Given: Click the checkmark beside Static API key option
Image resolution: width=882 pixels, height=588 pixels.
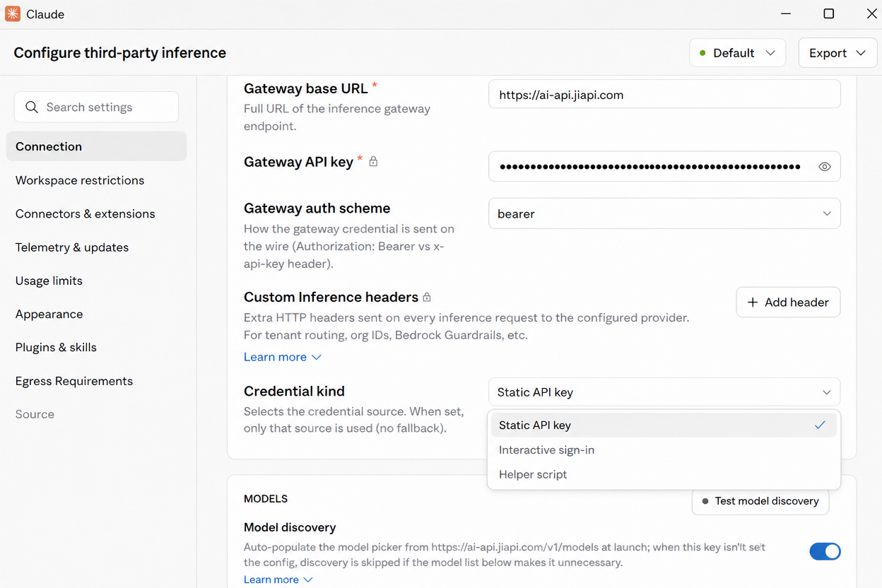Looking at the screenshot, I should coord(820,425).
